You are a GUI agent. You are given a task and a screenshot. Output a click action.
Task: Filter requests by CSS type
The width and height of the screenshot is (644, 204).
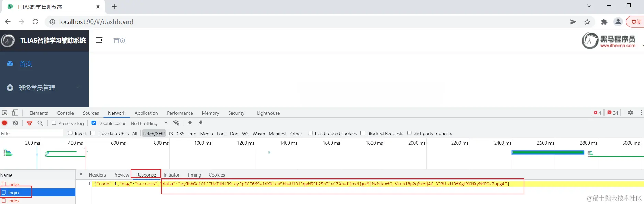coord(180,134)
